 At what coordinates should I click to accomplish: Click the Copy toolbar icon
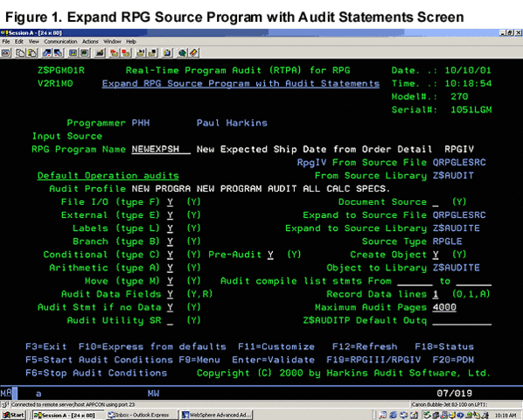click(20, 52)
